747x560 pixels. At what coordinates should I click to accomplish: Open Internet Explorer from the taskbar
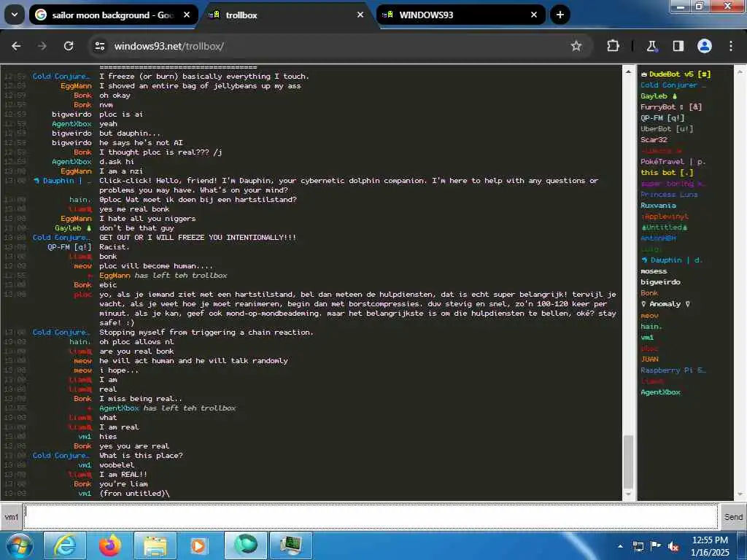tap(65, 545)
